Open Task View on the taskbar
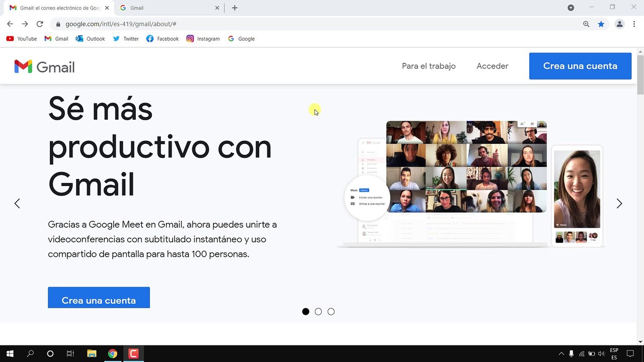Image resolution: width=644 pixels, height=362 pixels. point(70,354)
